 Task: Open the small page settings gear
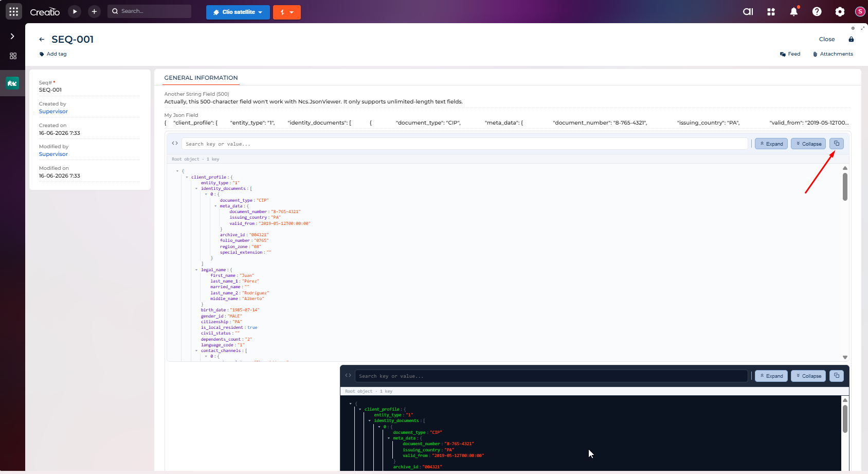tap(853, 28)
